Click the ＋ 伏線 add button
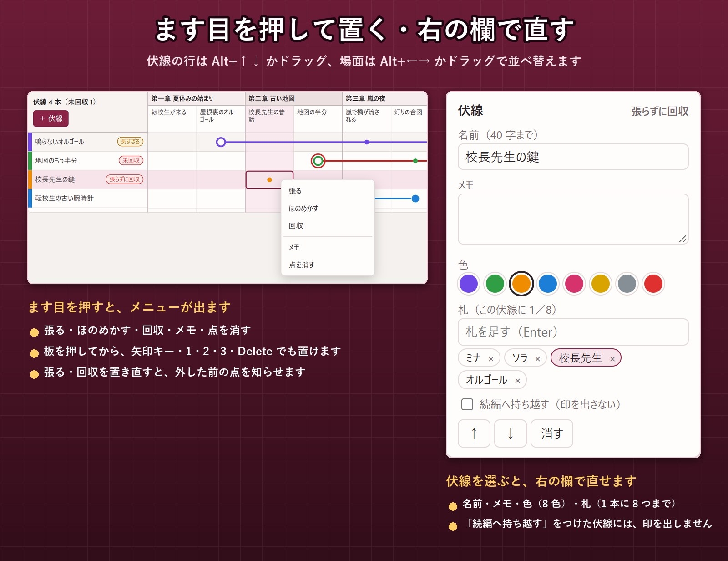The width and height of the screenshot is (728, 561). (x=51, y=118)
